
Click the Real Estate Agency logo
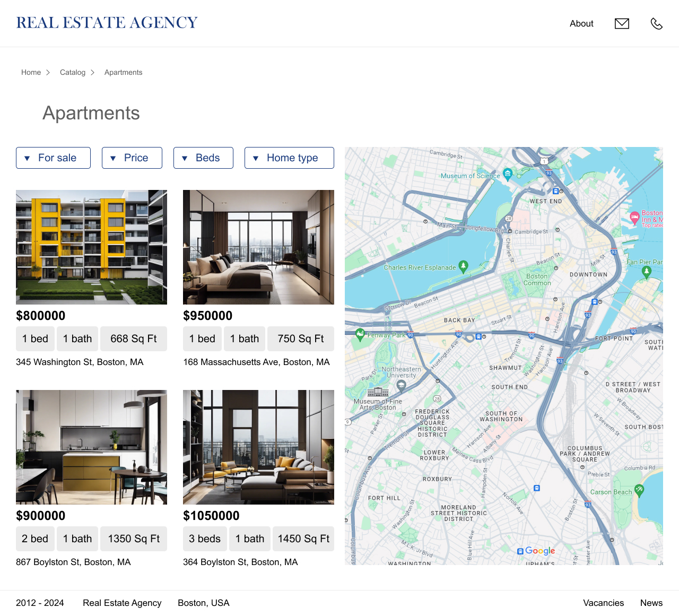coord(107,23)
